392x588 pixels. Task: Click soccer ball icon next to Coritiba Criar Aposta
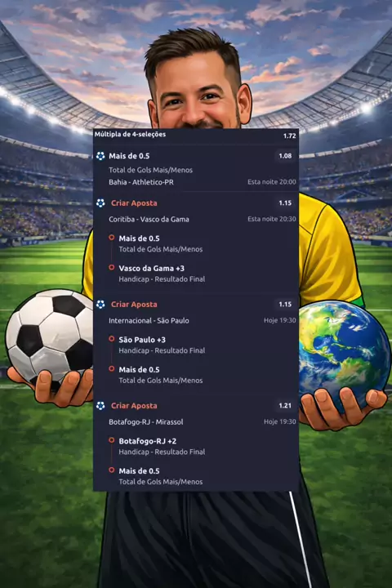tap(100, 203)
